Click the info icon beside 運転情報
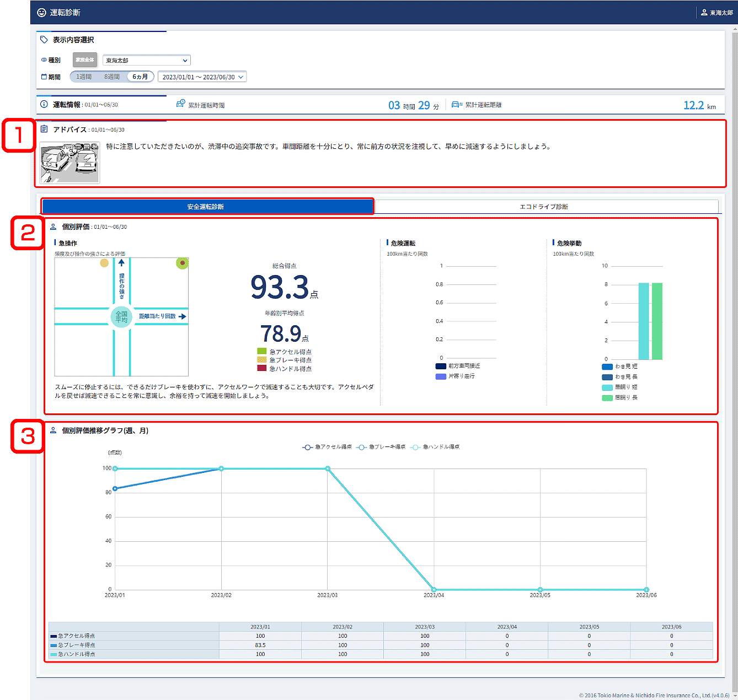 click(x=44, y=104)
